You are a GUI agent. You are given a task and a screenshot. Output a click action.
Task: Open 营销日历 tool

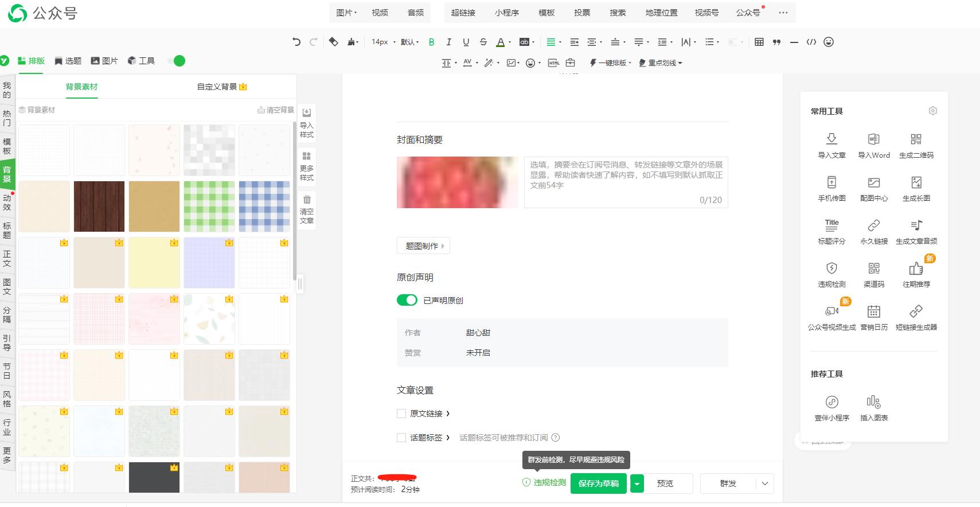(874, 318)
